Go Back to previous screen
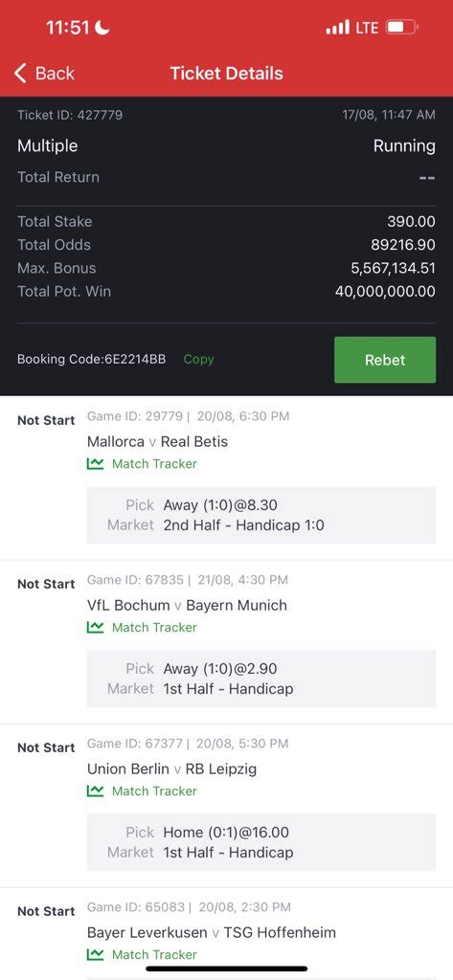The width and height of the screenshot is (453, 980). [44, 73]
